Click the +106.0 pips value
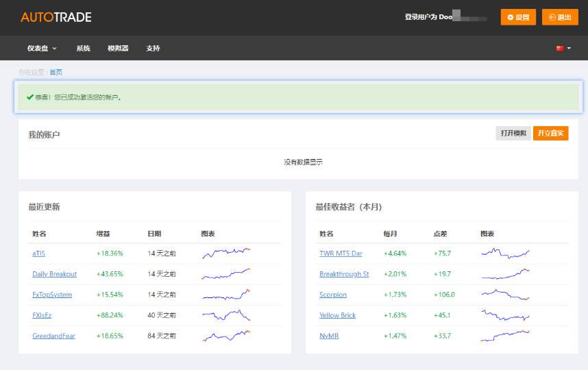Viewport: 588px width, 370px height. [444, 295]
